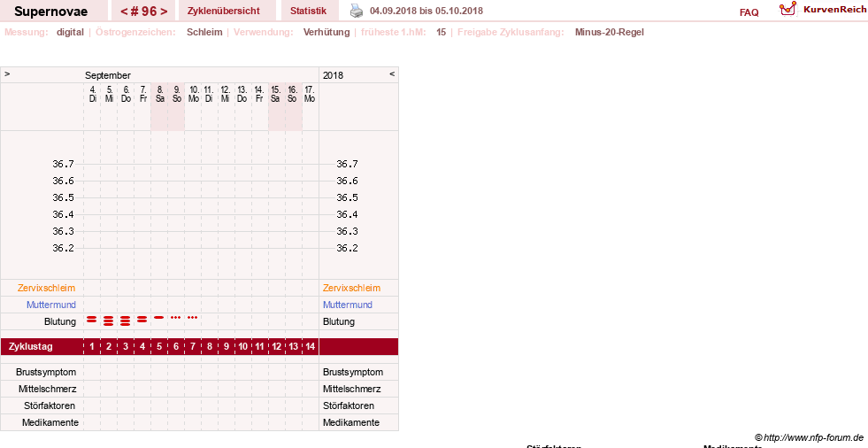Click the left blue Muttermund label
The width and height of the screenshot is (868, 448).
pyautogui.click(x=51, y=305)
